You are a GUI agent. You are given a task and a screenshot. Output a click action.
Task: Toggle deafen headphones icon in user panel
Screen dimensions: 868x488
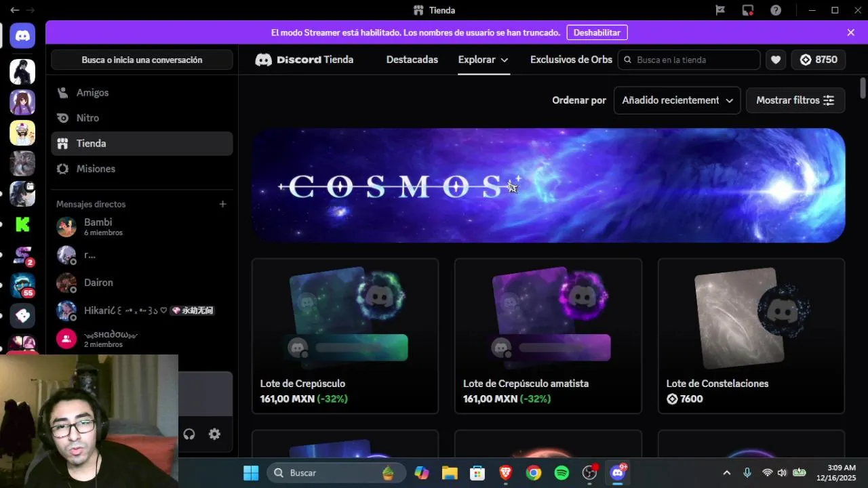point(189,434)
